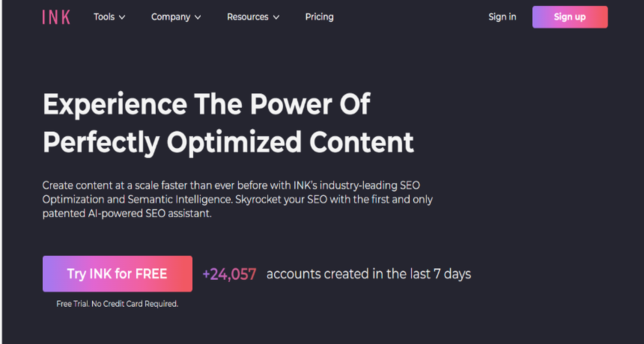Screen dimensions: 644x344
Task: Select Pricing in the navigation bar
Action: tap(319, 17)
